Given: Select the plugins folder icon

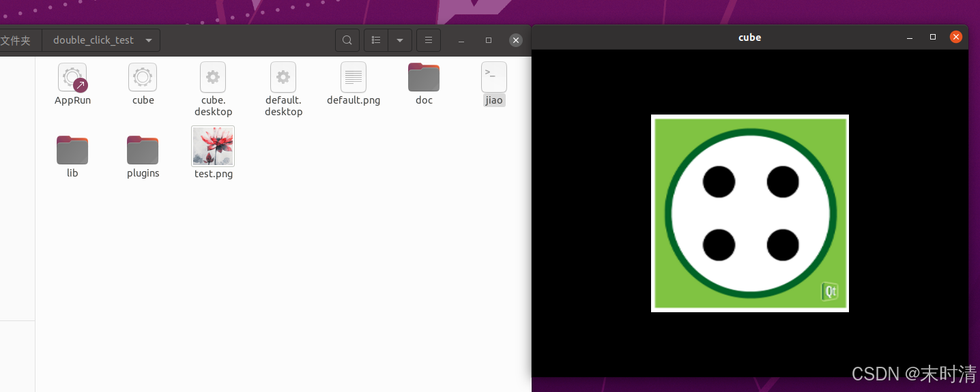Looking at the screenshot, I should point(143,150).
